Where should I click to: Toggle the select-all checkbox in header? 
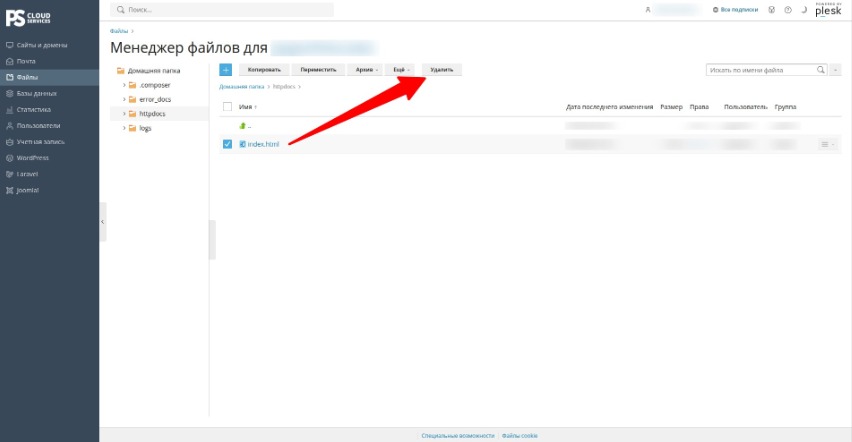tap(227, 107)
